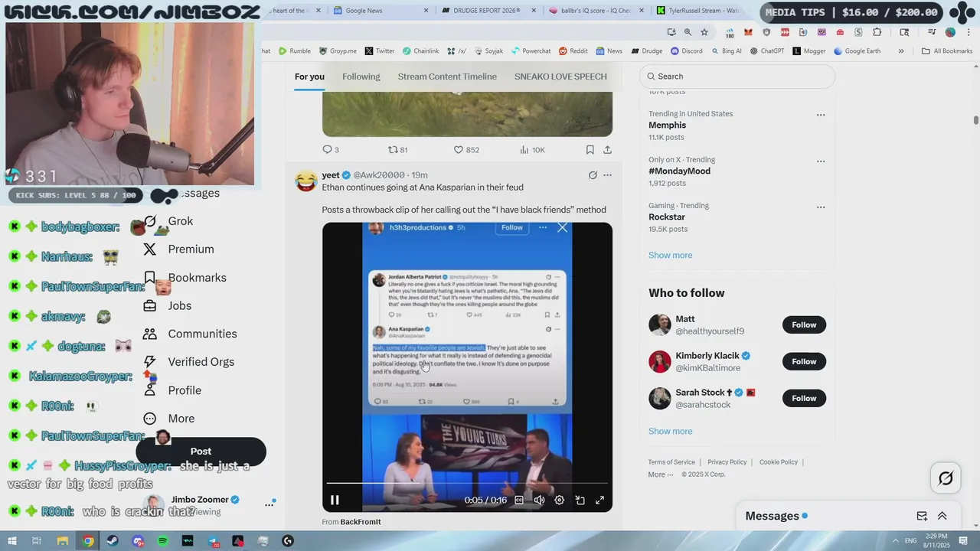Open Grok icon on yeet's post

click(593, 175)
